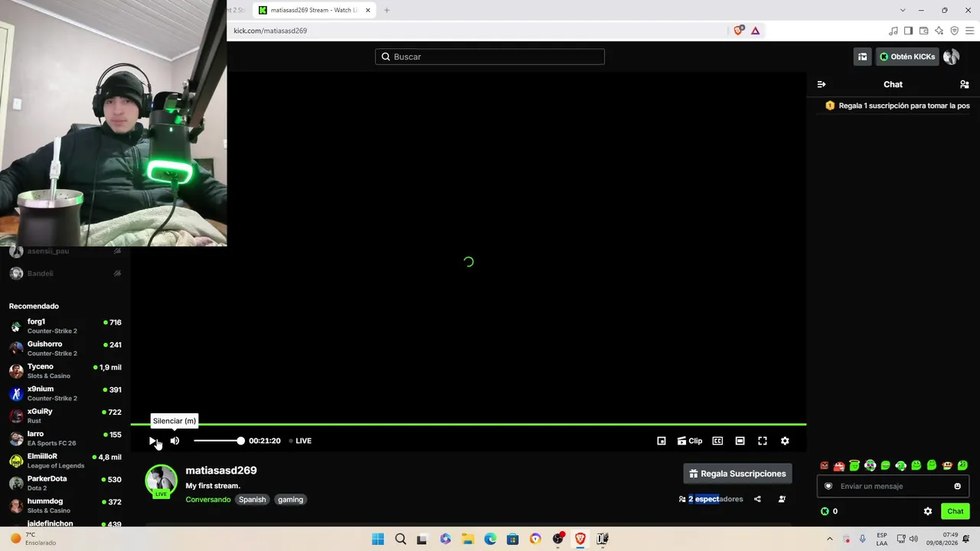Open the emoji picker in chat input
Image resolution: width=980 pixels, height=551 pixels.
click(x=957, y=486)
